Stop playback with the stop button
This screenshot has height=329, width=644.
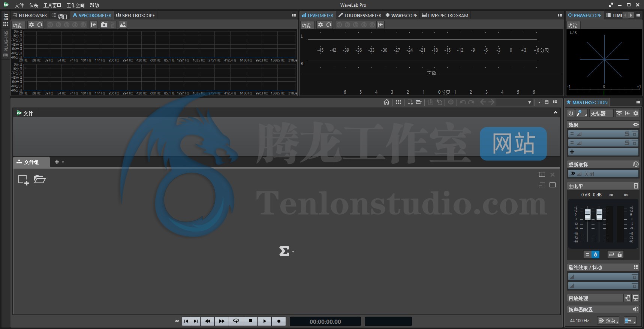click(250, 321)
